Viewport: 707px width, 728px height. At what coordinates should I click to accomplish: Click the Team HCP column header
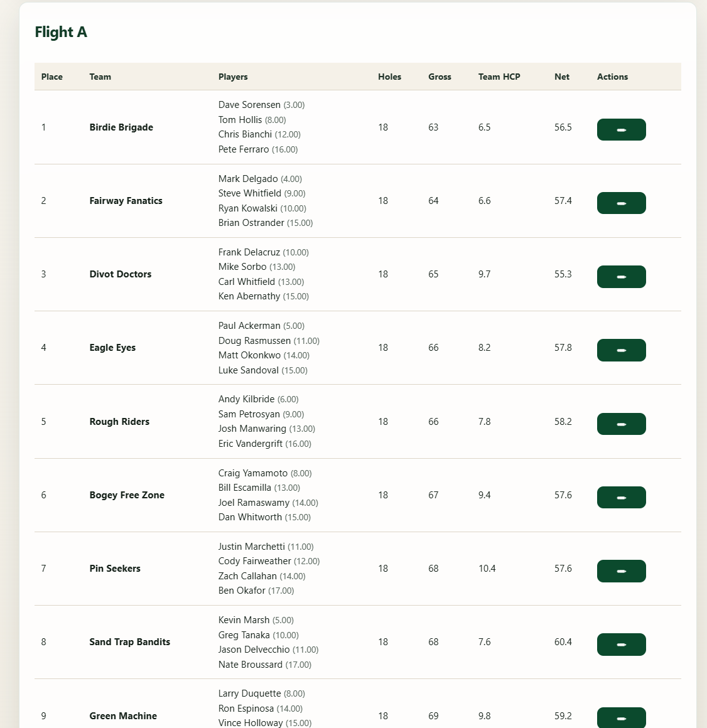pyautogui.click(x=499, y=77)
